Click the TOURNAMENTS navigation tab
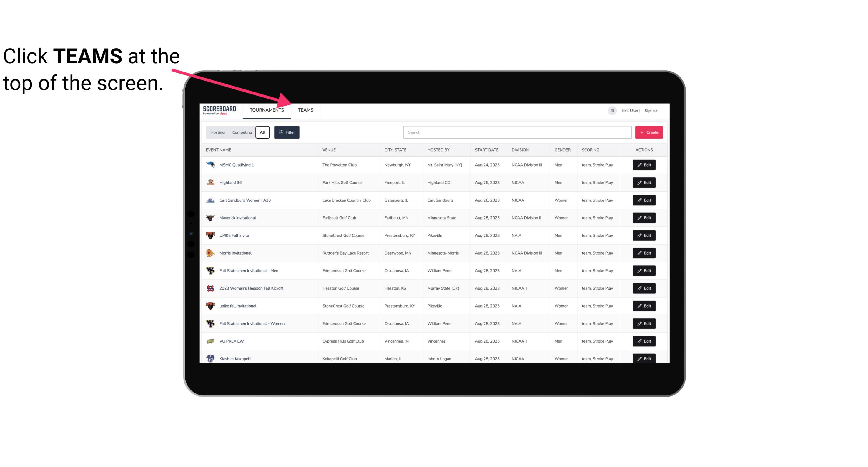Image resolution: width=868 pixels, height=467 pixels. (x=267, y=110)
